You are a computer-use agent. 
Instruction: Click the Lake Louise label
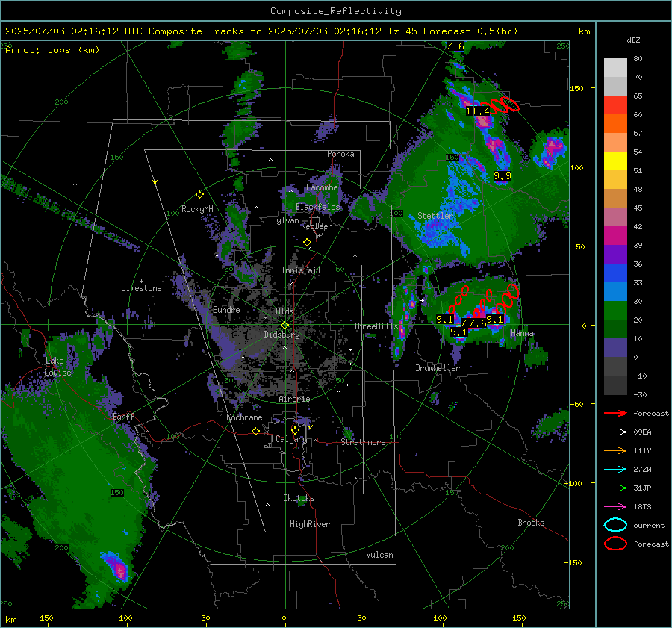click(x=57, y=367)
